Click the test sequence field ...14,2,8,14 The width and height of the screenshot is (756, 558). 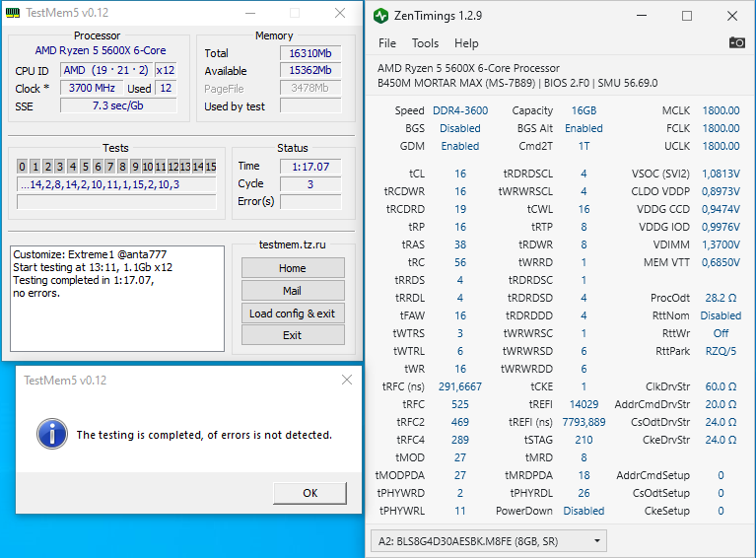116,184
